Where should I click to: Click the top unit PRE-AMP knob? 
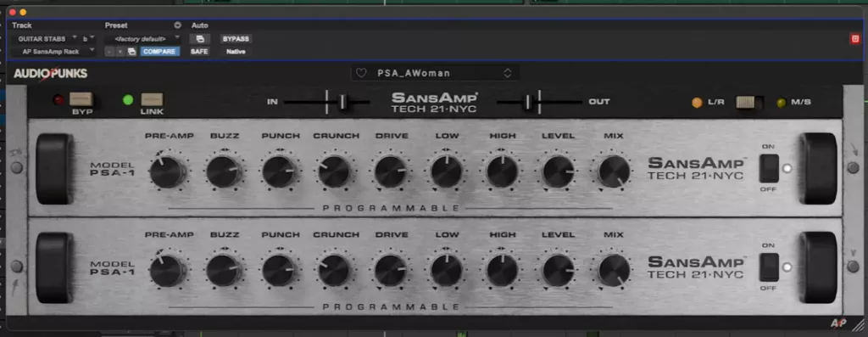click(x=167, y=171)
